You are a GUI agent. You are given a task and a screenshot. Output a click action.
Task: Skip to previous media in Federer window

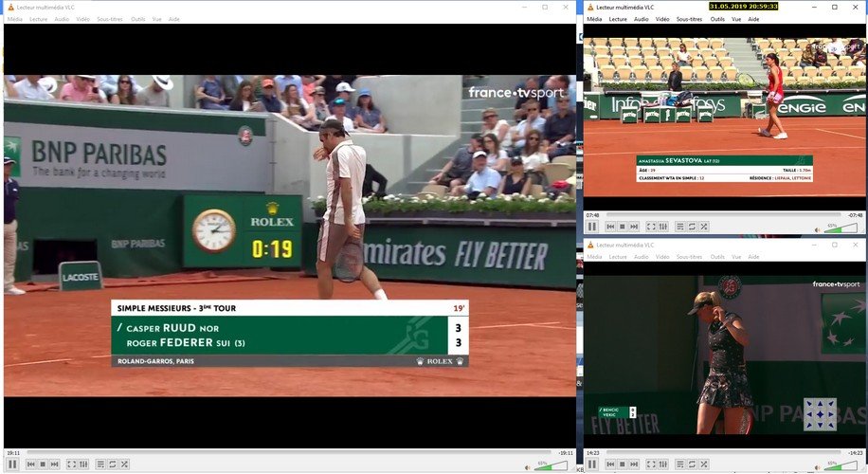[31, 464]
